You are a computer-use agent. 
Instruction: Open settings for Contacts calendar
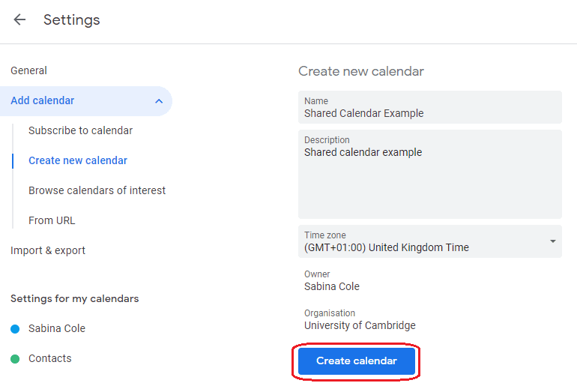[x=50, y=358]
